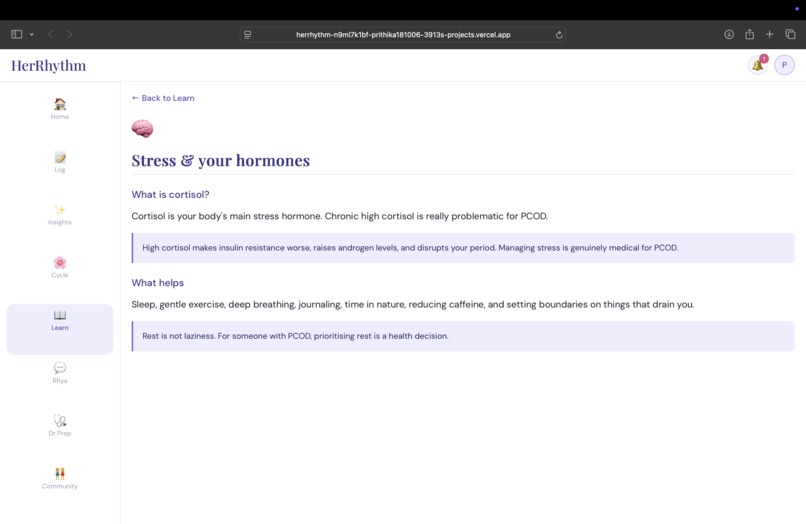
Task: Open a new tab with plus icon
Action: coord(770,34)
